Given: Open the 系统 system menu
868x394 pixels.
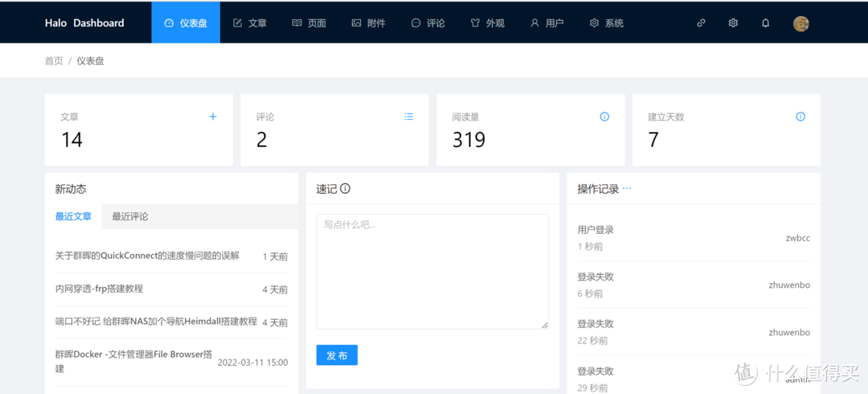Looking at the screenshot, I should pos(606,23).
